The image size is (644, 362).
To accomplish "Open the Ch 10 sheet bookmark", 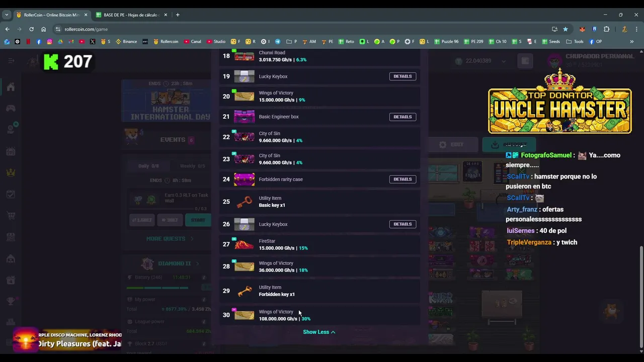I will click(x=498, y=42).
